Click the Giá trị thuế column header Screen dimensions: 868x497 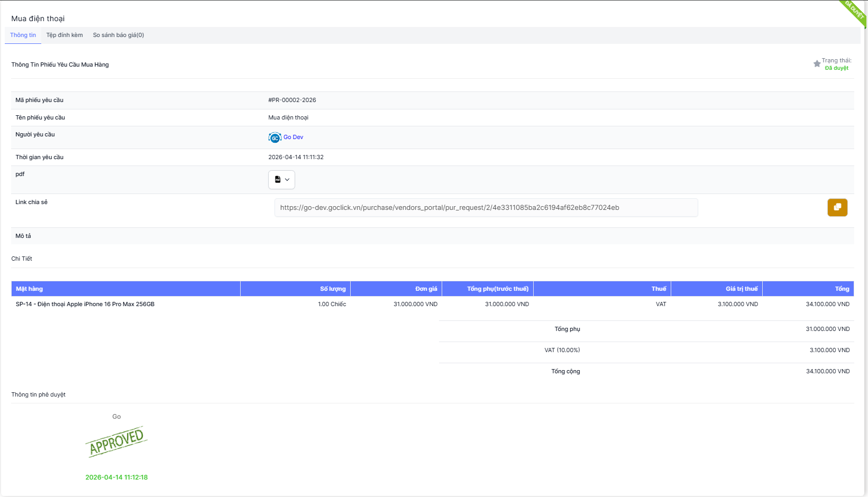click(x=741, y=289)
